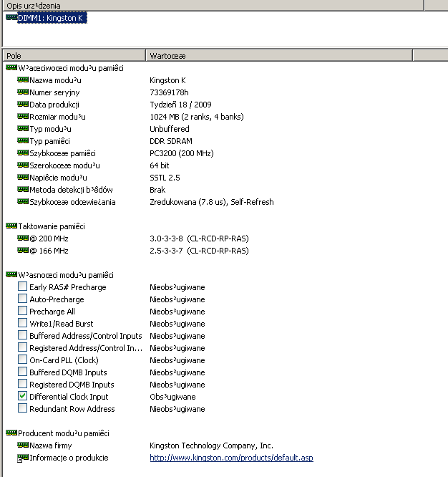The height and width of the screenshot is (477, 448).
Task: Uncheck the Differential Clock Input checkbox
Action: 22,396
